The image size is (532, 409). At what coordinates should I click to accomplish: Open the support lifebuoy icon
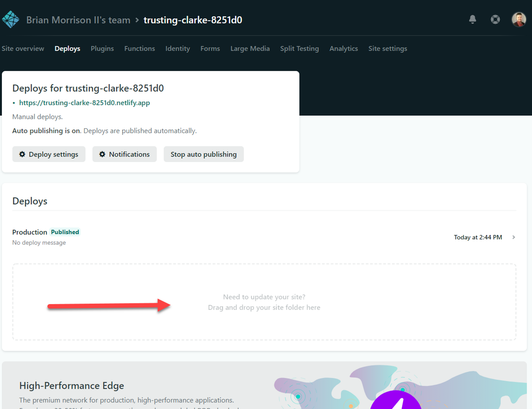(x=495, y=19)
